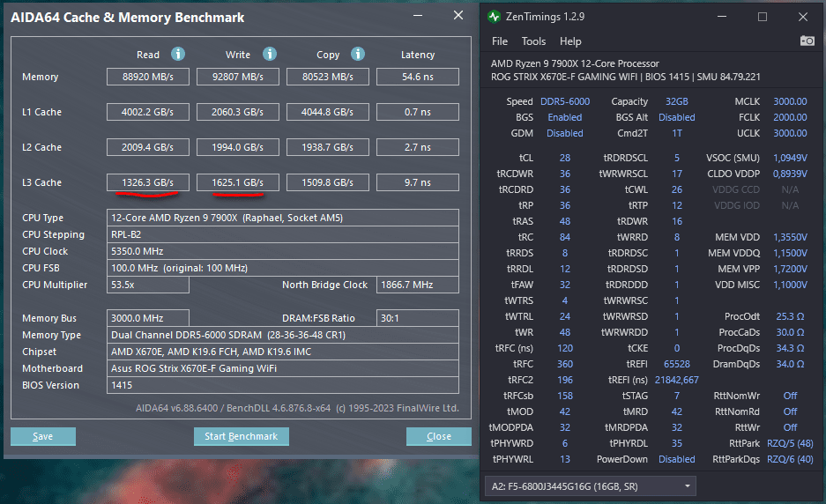Screen dimensions: 826x504
Task: Click the L3 Cache Latency 9.7 ns field
Action: click(x=418, y=182)
